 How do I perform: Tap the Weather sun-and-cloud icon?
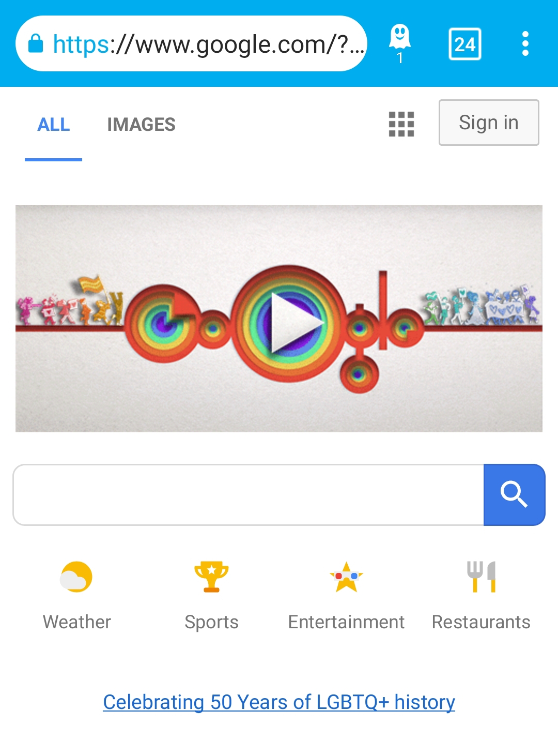point(76,577)
